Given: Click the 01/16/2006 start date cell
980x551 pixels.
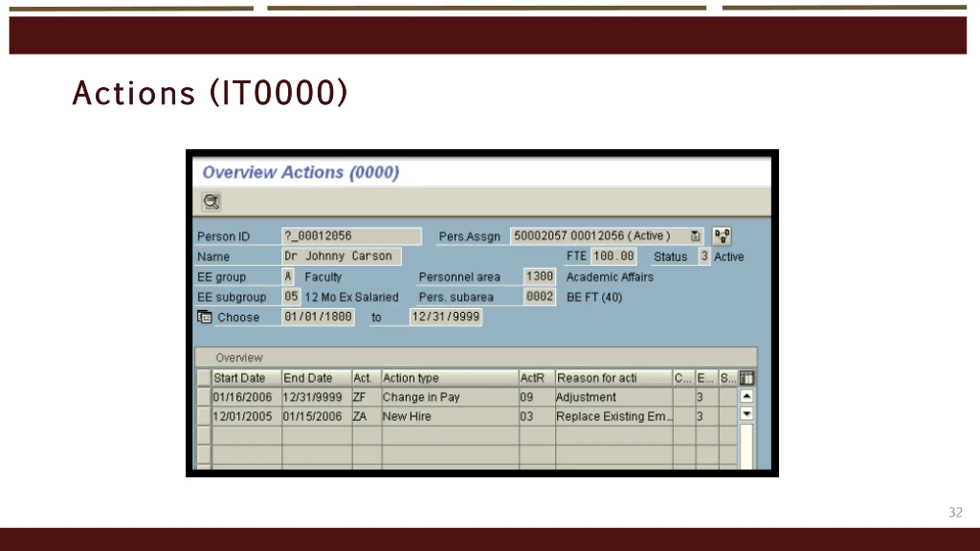Looking at the screenshot, I should click(x=247, y=397).
